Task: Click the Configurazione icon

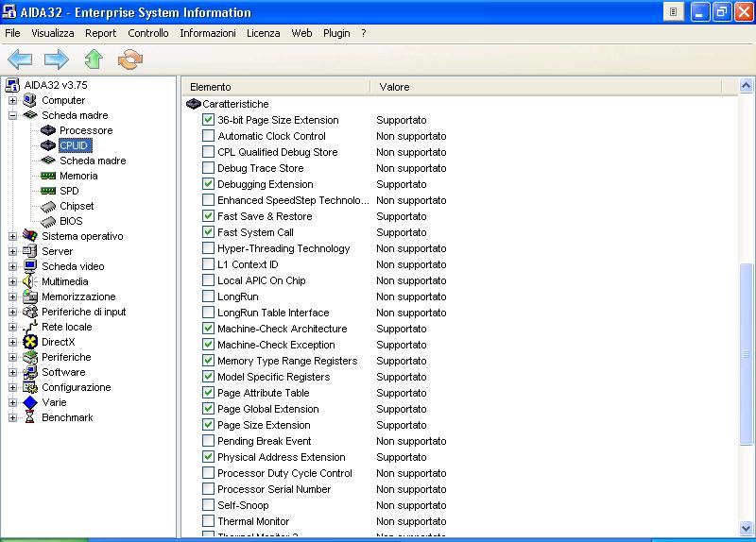Action: pyautogui.click(x=30, y=387)
